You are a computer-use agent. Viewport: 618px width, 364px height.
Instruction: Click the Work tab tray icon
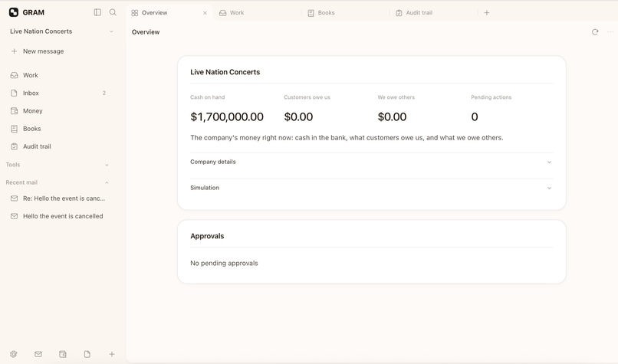coord(222,13)
